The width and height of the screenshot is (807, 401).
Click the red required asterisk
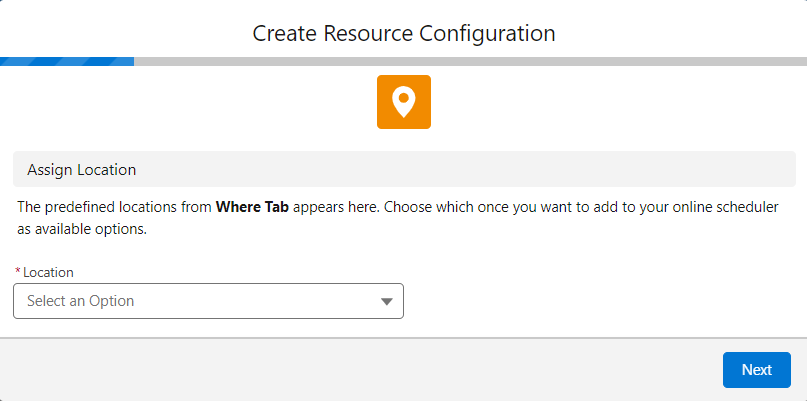click(x=18, y=272)
